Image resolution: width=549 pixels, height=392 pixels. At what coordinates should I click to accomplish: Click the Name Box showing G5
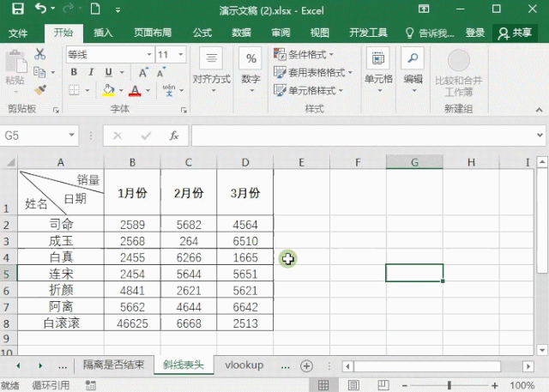(39, 136)
